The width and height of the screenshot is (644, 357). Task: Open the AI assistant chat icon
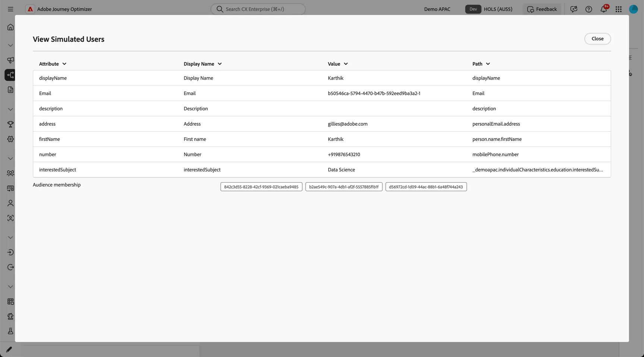coord(574,9)
